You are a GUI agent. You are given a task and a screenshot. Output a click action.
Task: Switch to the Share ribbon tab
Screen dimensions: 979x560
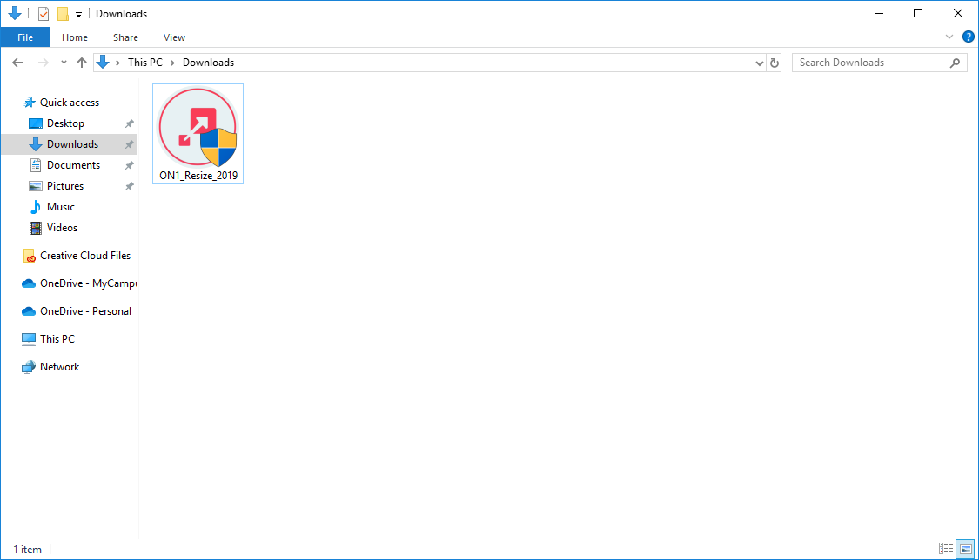[125, 37]
